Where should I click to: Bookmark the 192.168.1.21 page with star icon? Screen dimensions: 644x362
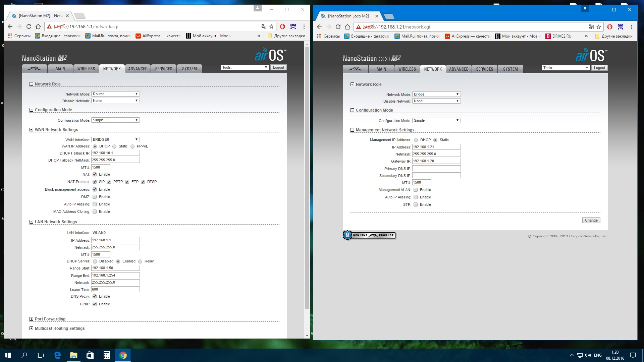[x=599, y=27]
